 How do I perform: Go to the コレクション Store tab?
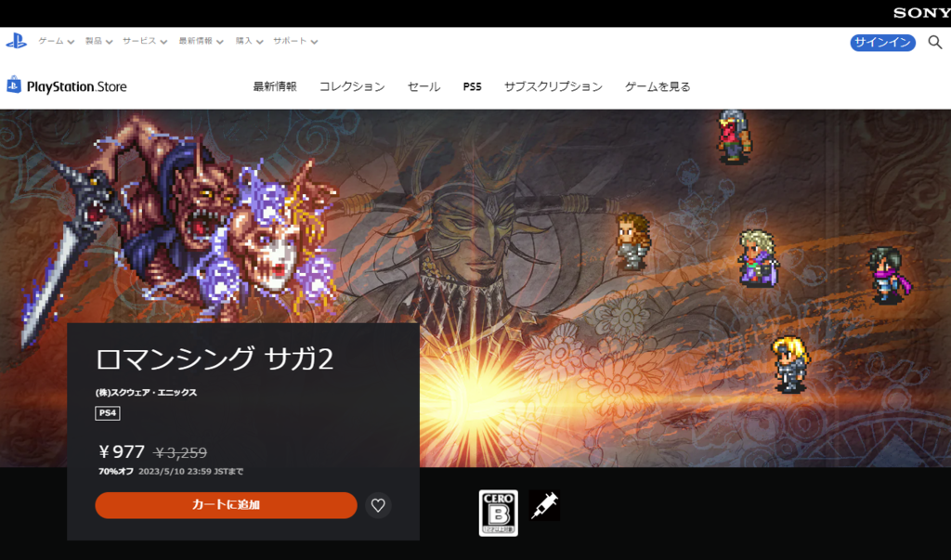352,86
